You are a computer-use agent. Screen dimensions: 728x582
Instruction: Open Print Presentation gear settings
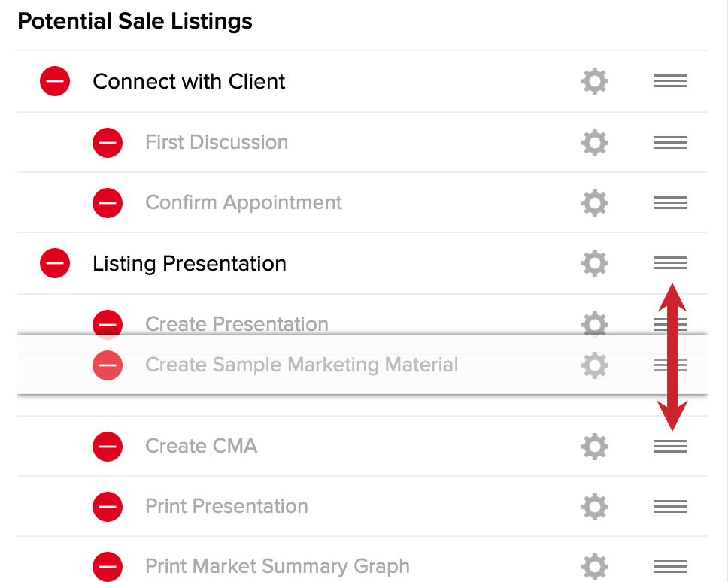pyautogui.click(x=595, y=506)
